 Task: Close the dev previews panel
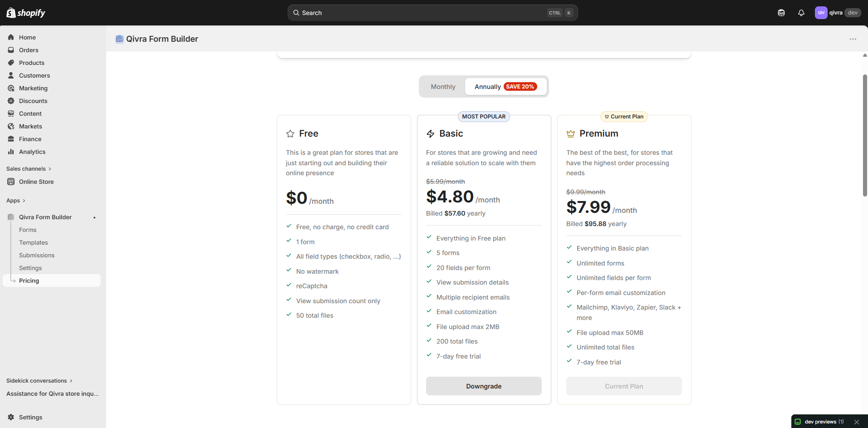click(x=857, y=422)
